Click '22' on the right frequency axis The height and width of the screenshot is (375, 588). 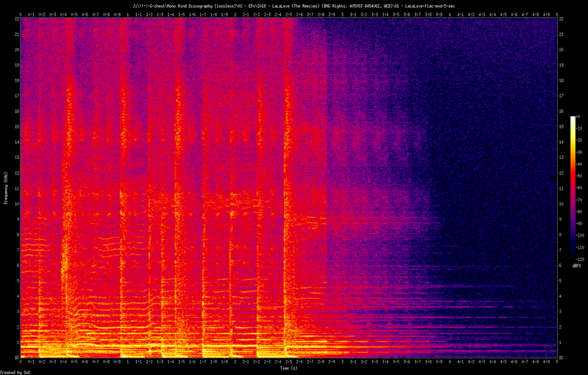point(561,19)
